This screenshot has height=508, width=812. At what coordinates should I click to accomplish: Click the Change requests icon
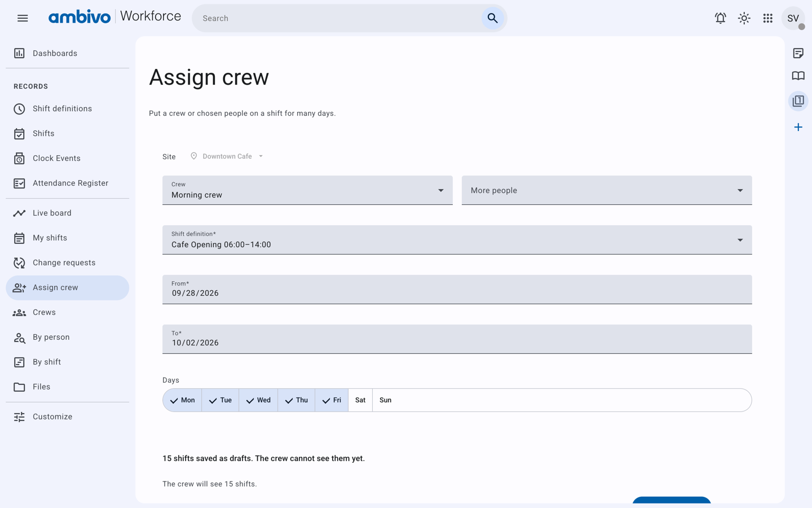tap(19, 262)
